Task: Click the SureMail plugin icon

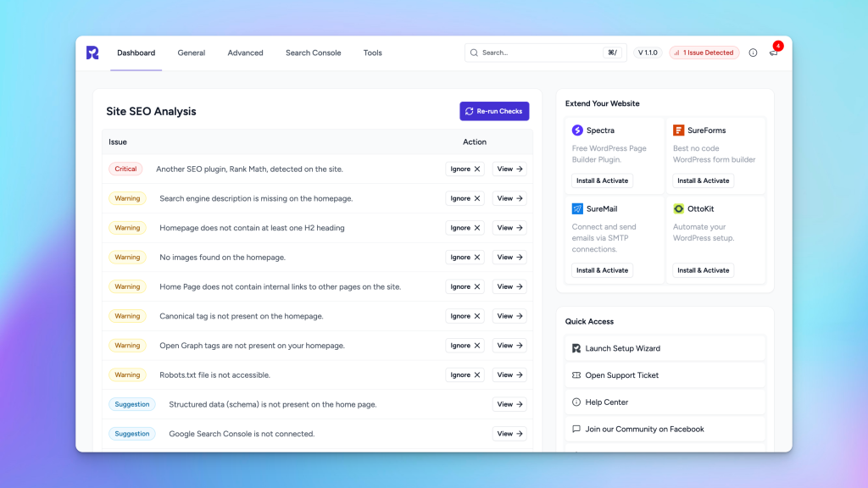Action: (x=577, y=208)
